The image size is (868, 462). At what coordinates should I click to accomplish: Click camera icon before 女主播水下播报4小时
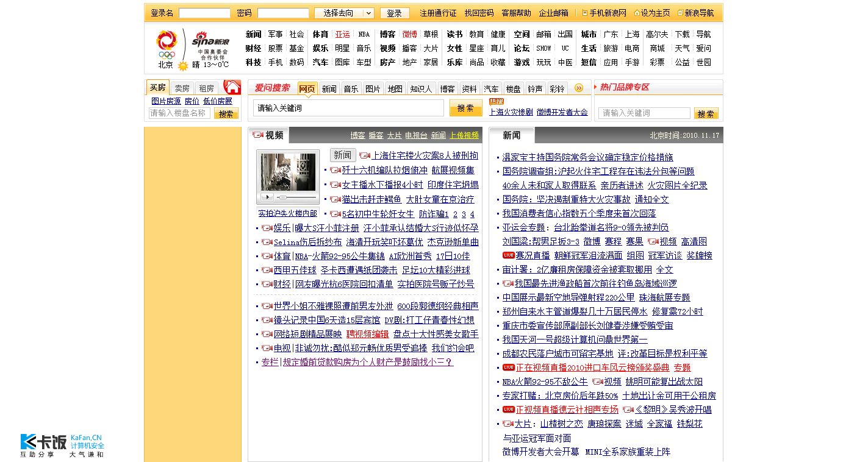point(335,185)
